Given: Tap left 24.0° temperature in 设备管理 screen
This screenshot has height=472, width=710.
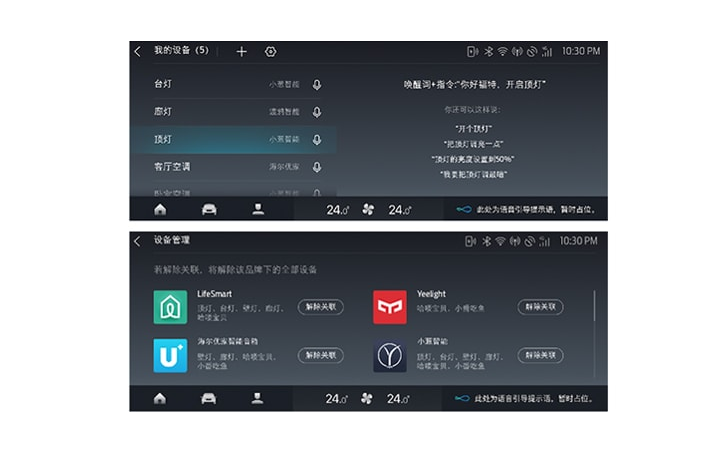Looking at the screenshot, I should [x=336, y=399].
